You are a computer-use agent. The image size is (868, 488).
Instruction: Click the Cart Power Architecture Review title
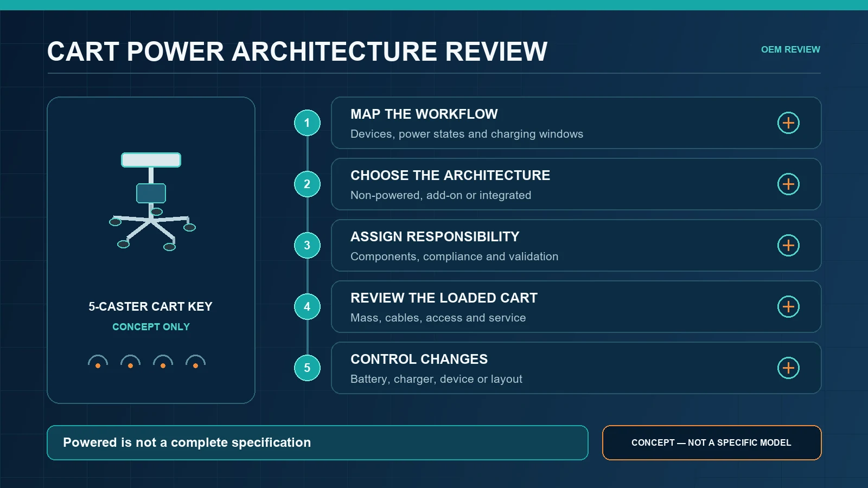tap(297, 52)
